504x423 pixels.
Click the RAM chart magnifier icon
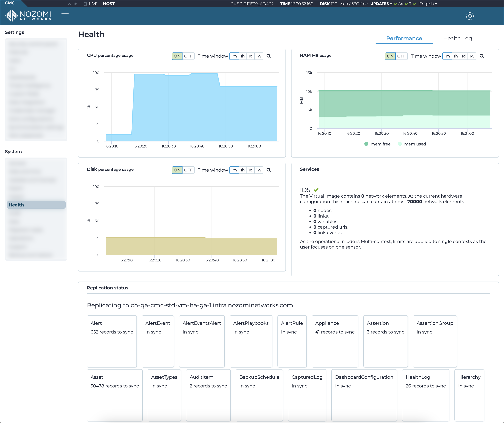pyautogui.click(x=482, y=56)
